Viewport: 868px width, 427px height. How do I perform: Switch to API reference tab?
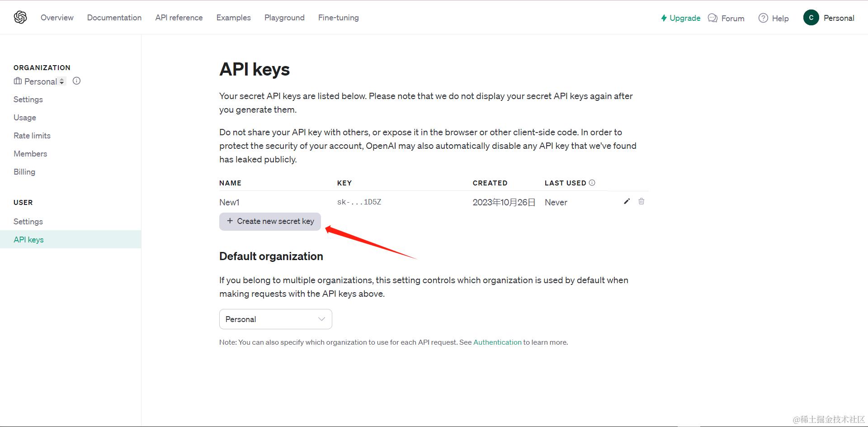tap(179, 18)
